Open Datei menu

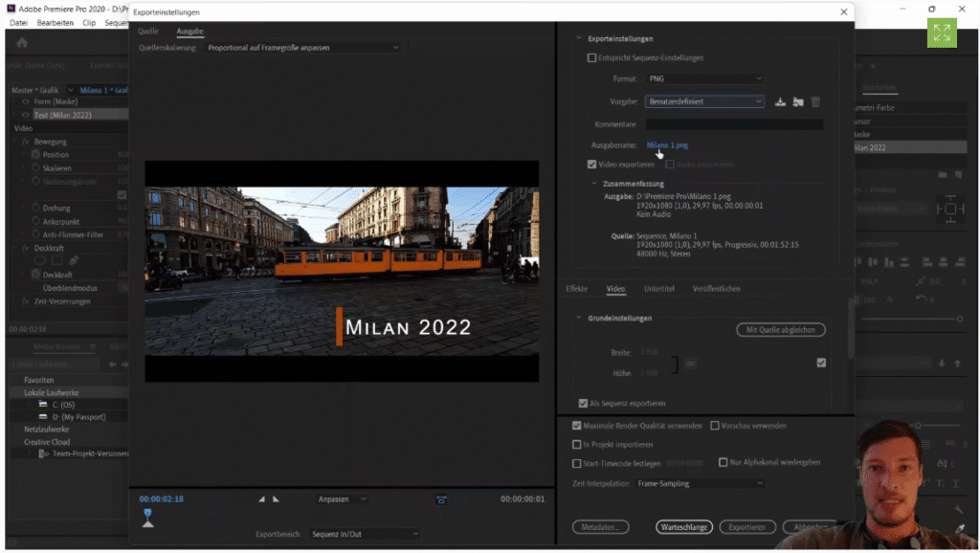pyautogui.click(x=19, y=23)
